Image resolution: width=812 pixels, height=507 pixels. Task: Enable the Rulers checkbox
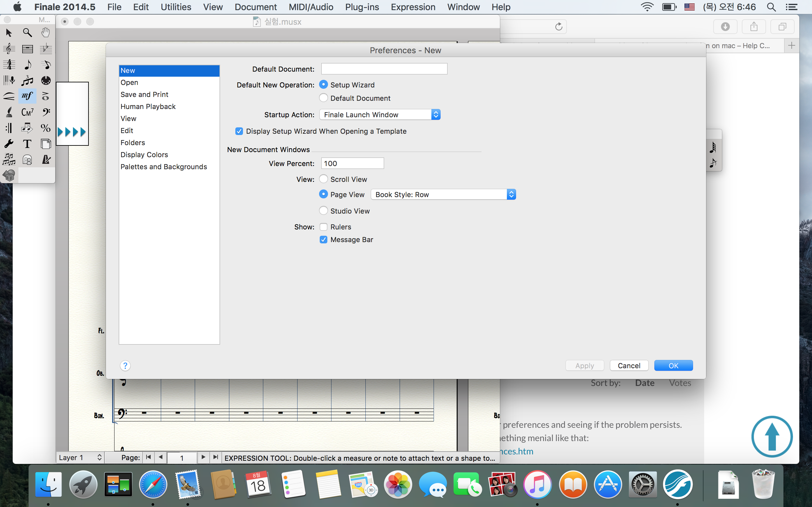pyautogui.click(x=324, y=227)
